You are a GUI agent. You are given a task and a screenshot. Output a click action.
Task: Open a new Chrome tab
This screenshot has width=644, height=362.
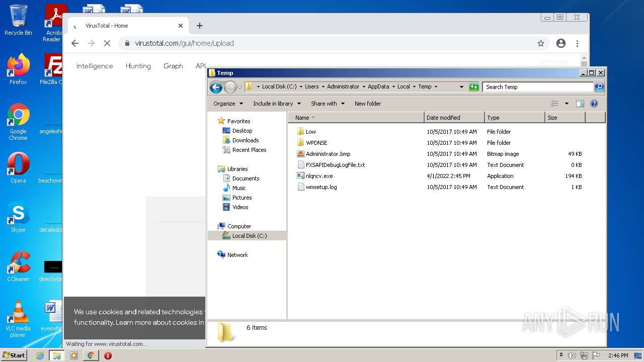tap(200, 26)
